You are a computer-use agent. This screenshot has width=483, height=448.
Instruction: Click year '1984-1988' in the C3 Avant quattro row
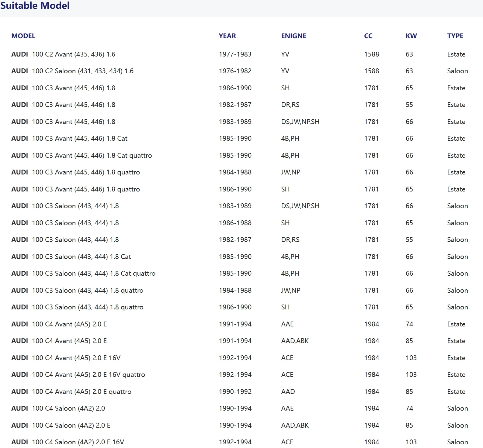coord(235,172)
